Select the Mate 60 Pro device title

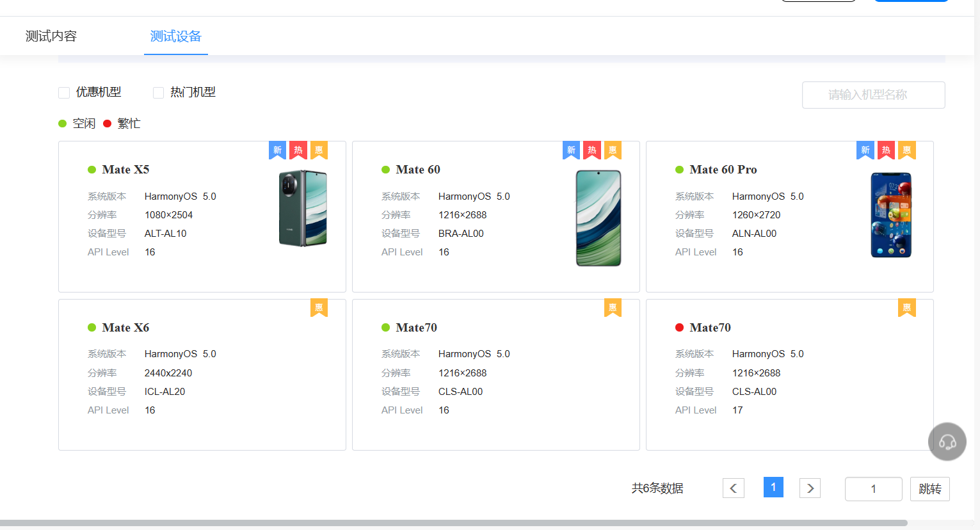point(723,170)
